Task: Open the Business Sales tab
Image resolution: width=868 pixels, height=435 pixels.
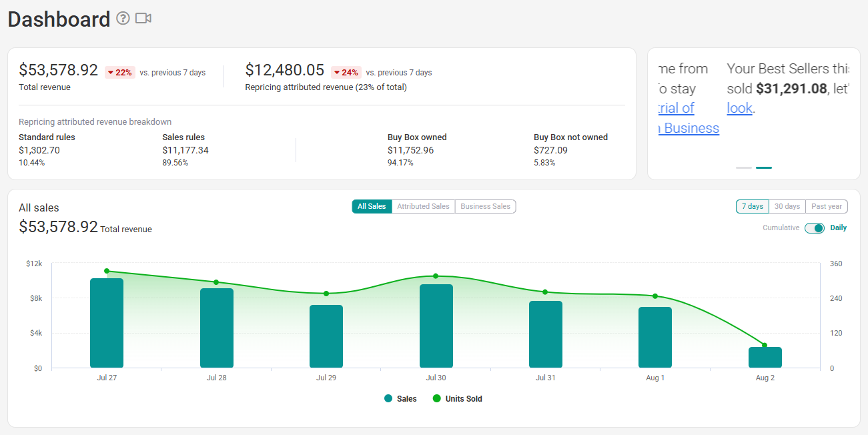Action: (485, 207)
